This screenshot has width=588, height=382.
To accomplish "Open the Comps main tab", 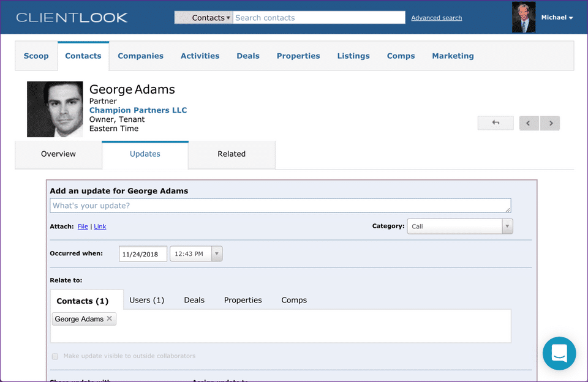I will (x=401, y=56).
